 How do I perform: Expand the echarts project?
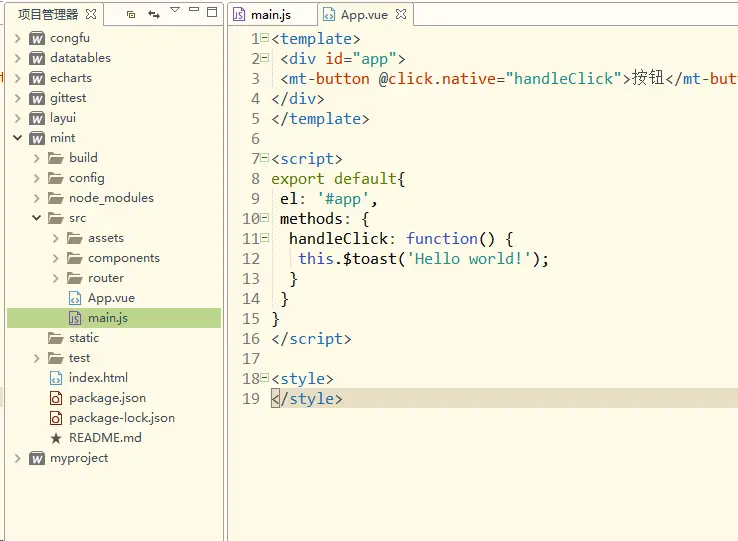18,78
